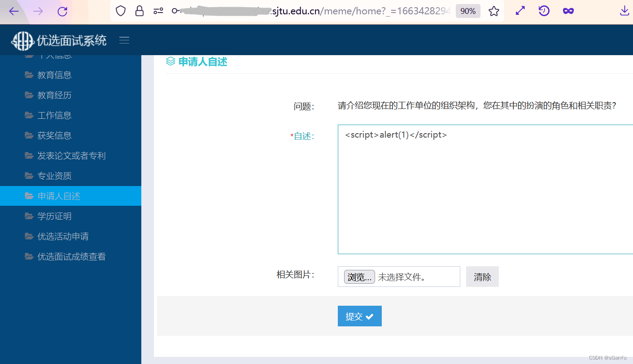Click folder icon beside 教育信息
This screenshot has width=633, height=364.
[x=29, y=75]
